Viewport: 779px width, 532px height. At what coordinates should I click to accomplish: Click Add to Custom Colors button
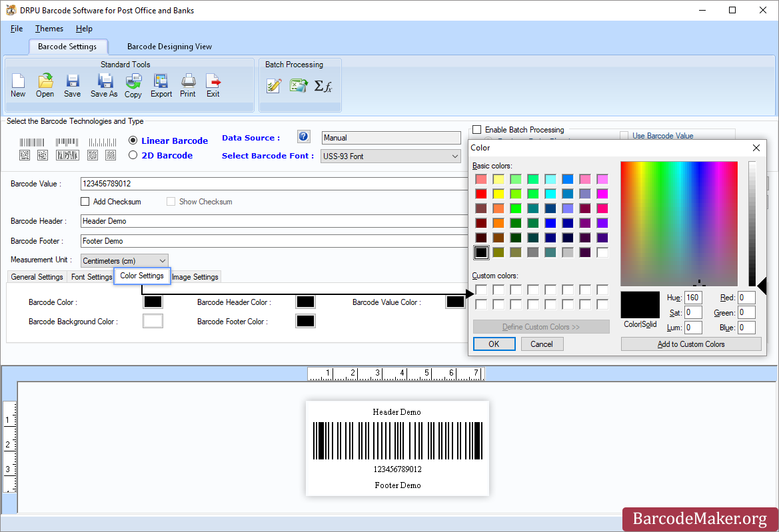click(691, 344)
